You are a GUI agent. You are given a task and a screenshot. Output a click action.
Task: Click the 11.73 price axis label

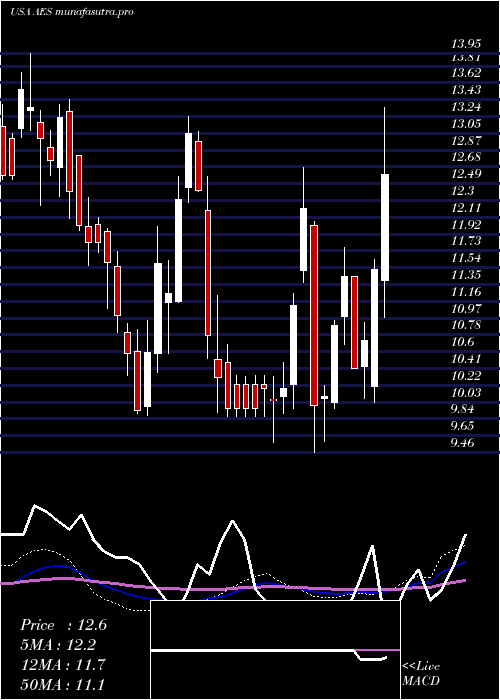pos(466,241)
